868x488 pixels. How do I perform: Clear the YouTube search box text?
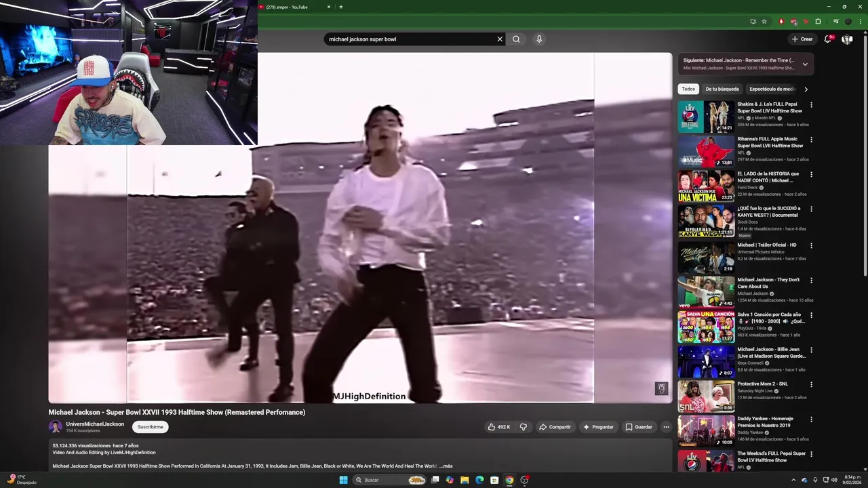[500, 39]
